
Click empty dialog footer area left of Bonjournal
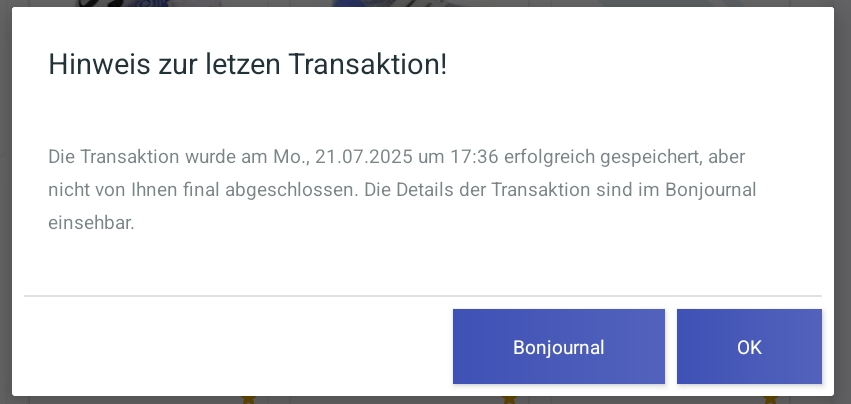click(233, 346)
